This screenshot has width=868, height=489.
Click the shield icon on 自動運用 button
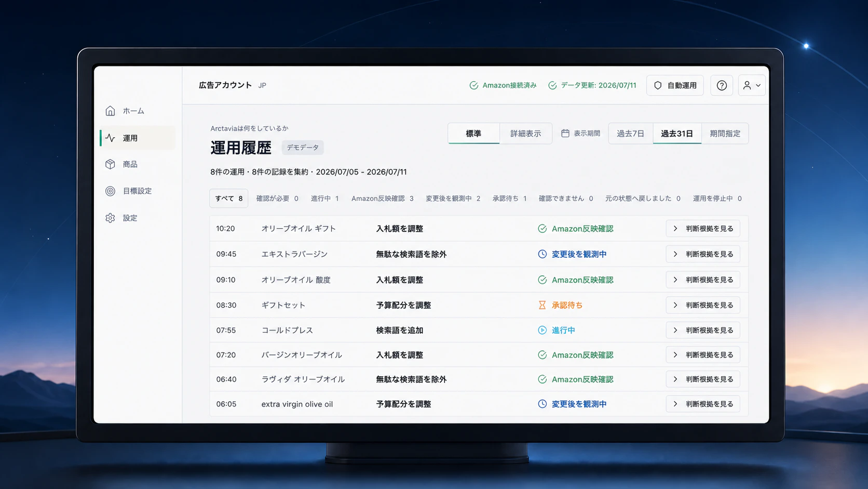[658, 85]
